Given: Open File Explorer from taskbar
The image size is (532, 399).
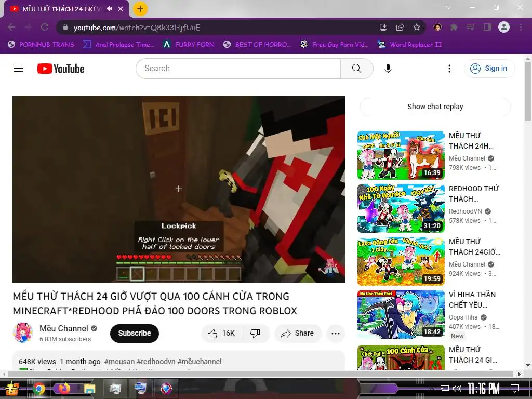Looking at the screenshot, I should tap(89, 389).
